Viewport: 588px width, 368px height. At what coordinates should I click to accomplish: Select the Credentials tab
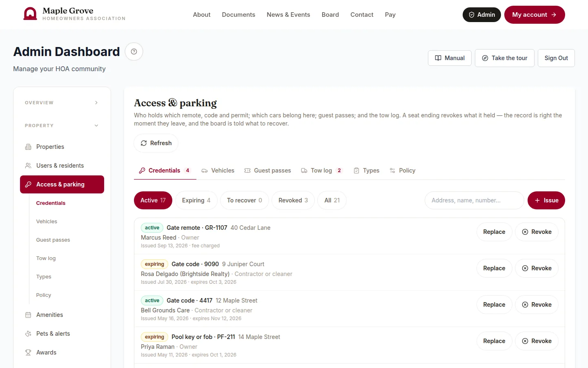pos(165,171)
